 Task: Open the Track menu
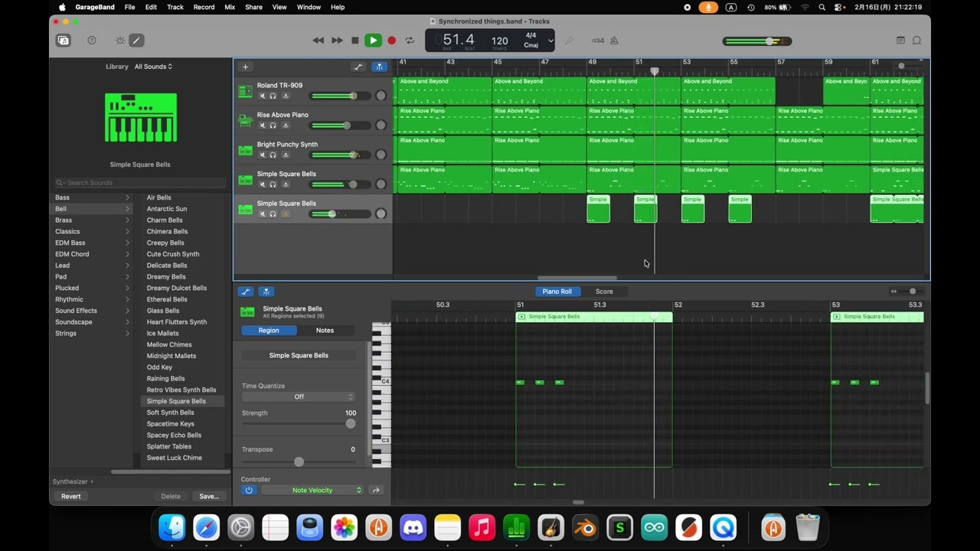coord(175,7)
